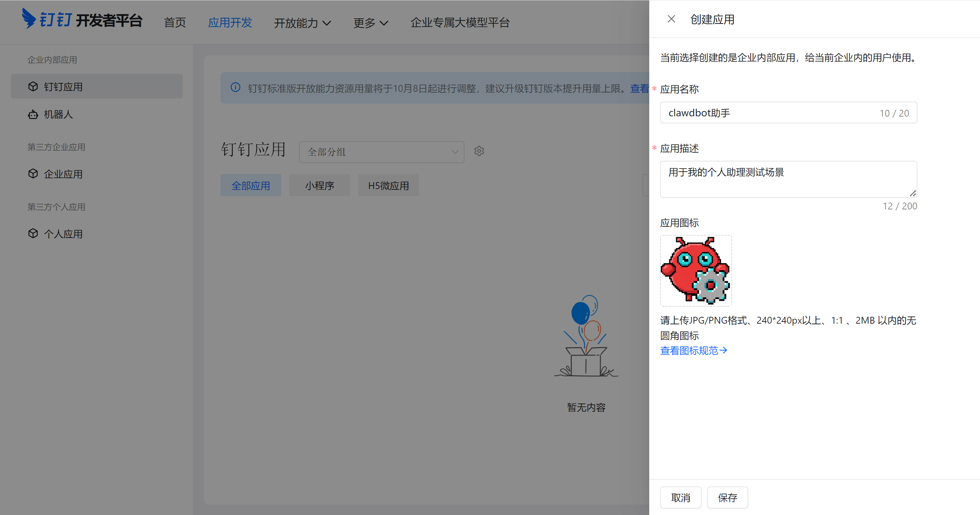Click the red crab app icon thumbnail
The height and width of the screenshot is (515, 980).
(x=696, y=271)
